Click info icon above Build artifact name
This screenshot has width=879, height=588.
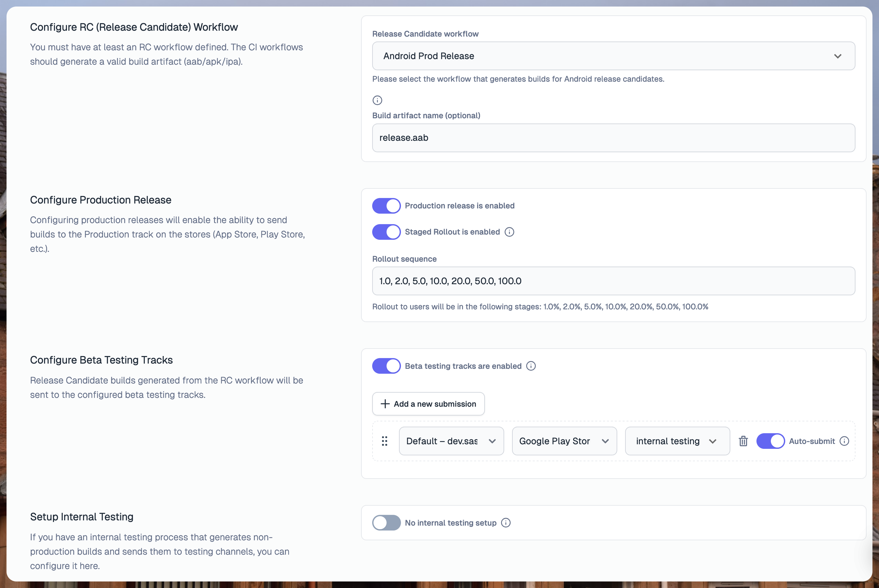click(377, 100)
